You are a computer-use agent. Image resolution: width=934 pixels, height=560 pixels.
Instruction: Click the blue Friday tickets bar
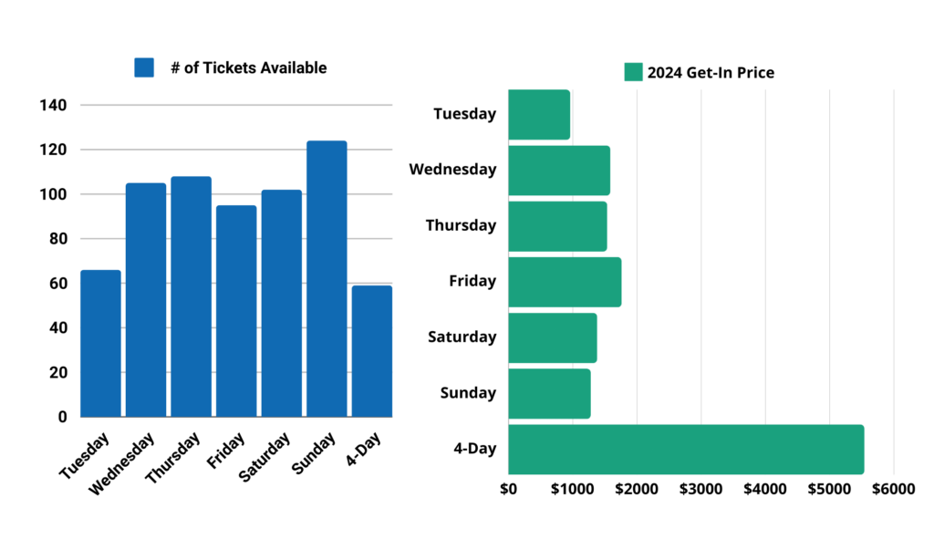[x=236, y=311]
